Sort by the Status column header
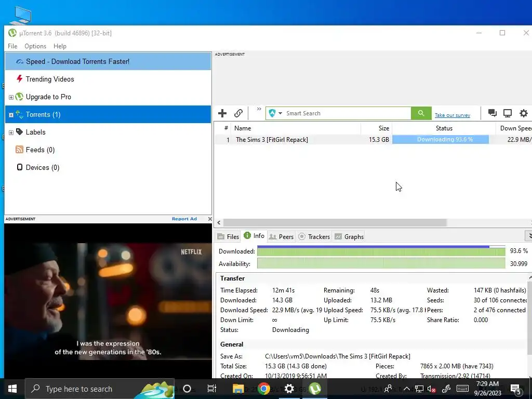Screen dimensions: 532x399 point(444,128)
